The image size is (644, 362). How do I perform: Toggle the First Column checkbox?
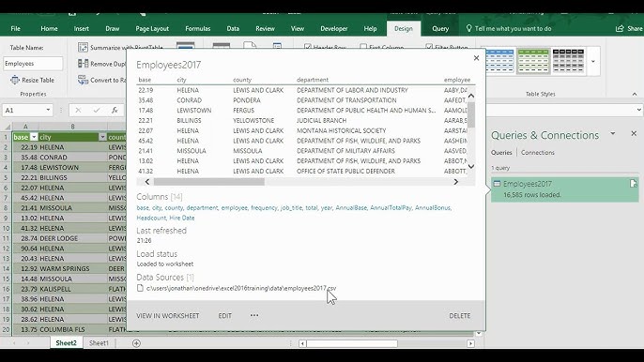(363, 47)
